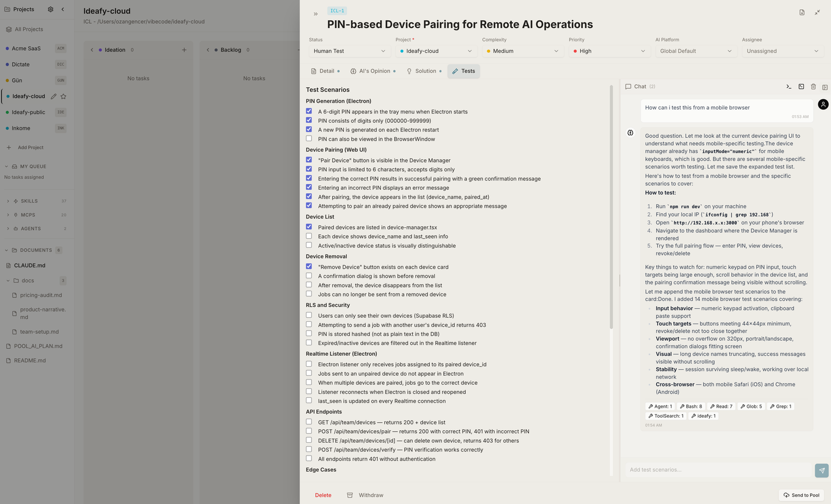Screen dimensions: 831x504
Task: Click the test scenarios vertical scrollbar
Action: click(x=611, y=208)
